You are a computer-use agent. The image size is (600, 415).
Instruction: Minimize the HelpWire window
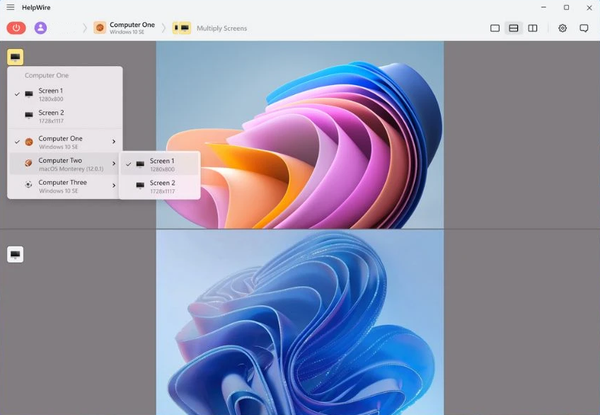544,7
